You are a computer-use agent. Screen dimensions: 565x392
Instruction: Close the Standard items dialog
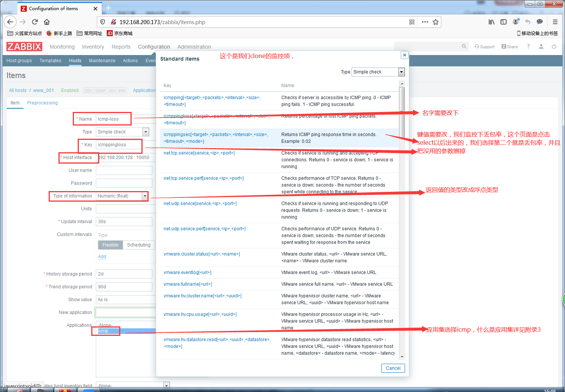(404, 55)
